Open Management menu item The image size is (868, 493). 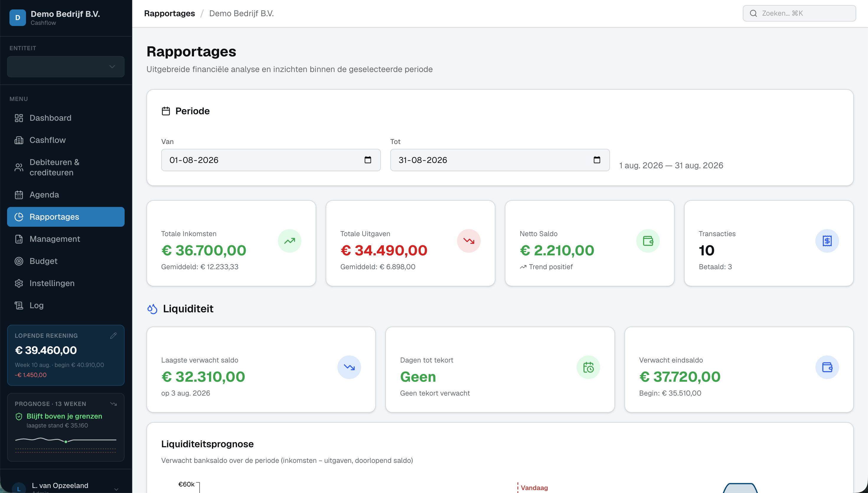coord(66,239)
